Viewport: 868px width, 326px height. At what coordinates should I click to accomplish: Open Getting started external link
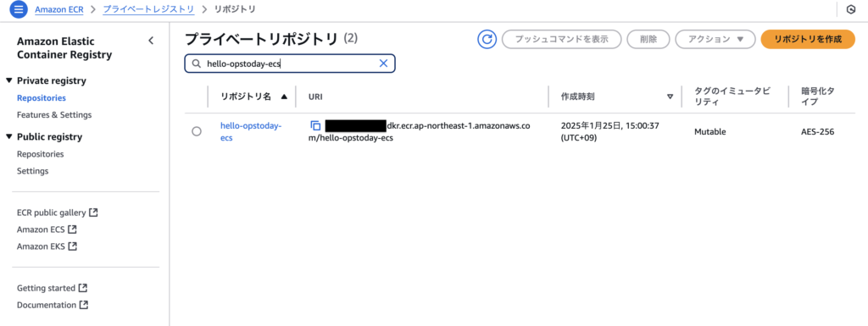click(52, 288)
